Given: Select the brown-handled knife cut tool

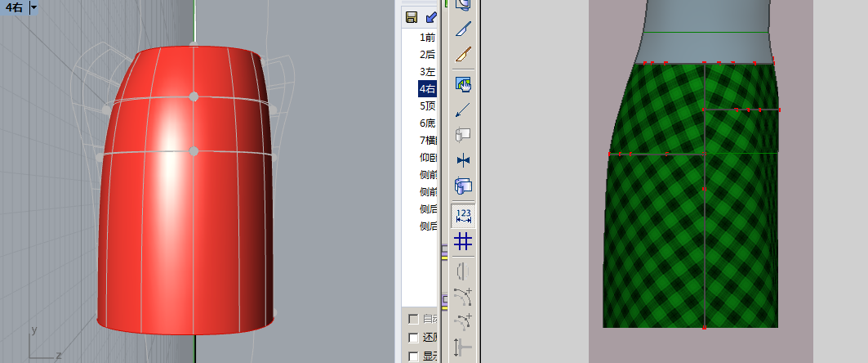Looking at the screenshot, I should [464, 54].
